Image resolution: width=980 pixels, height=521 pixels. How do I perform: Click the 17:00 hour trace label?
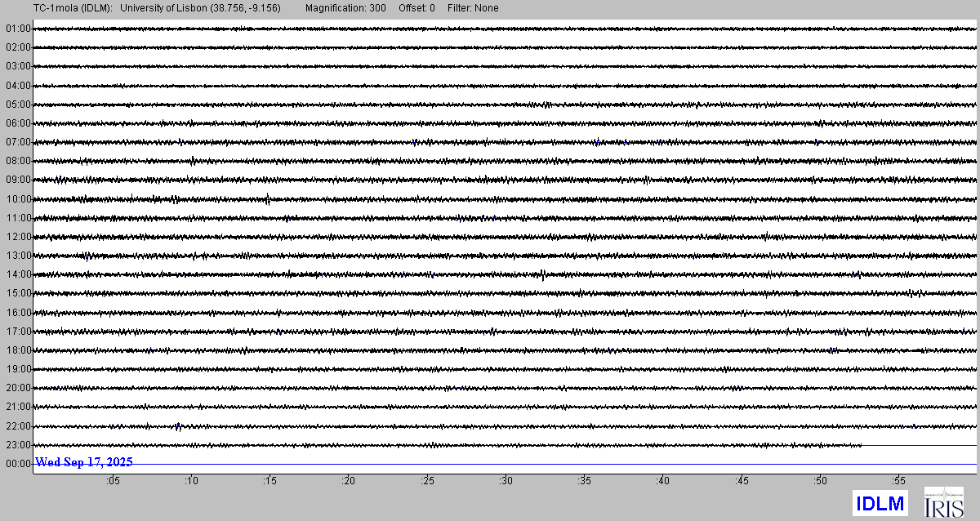click(x=18, y=332)
